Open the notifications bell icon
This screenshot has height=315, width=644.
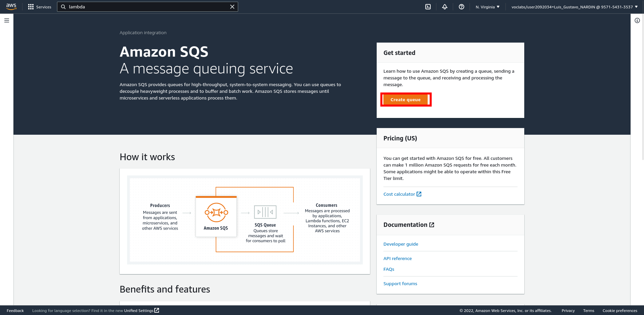[445, 7]
